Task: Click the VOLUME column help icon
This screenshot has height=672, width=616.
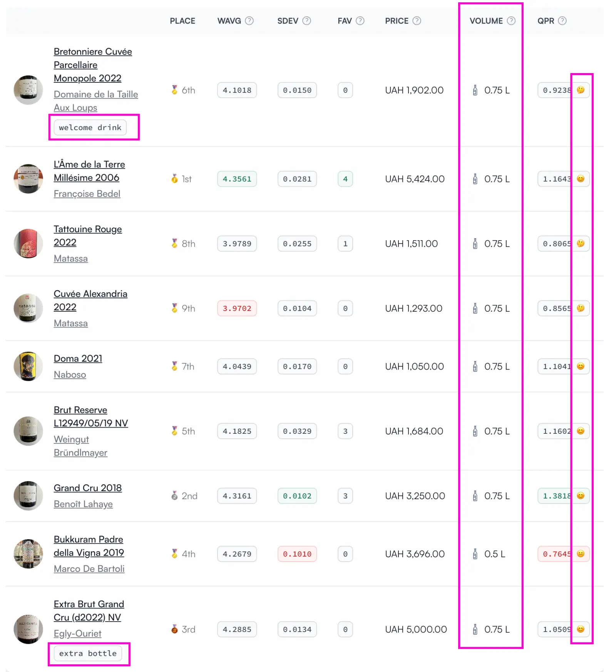Action: (511, 21)
